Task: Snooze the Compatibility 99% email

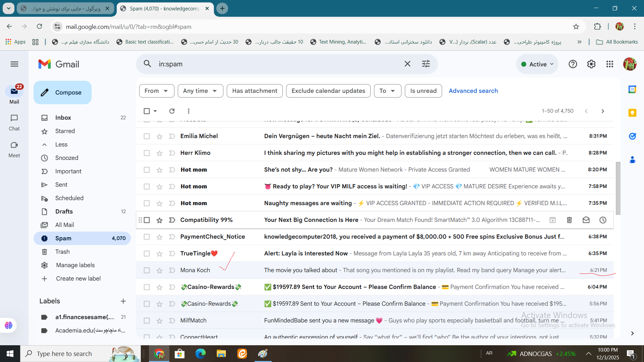Action: tap(603, 220)
